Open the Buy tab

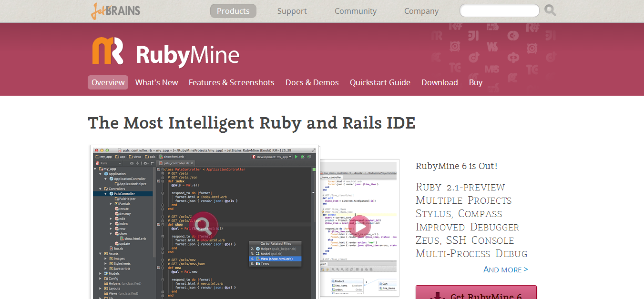476,82
